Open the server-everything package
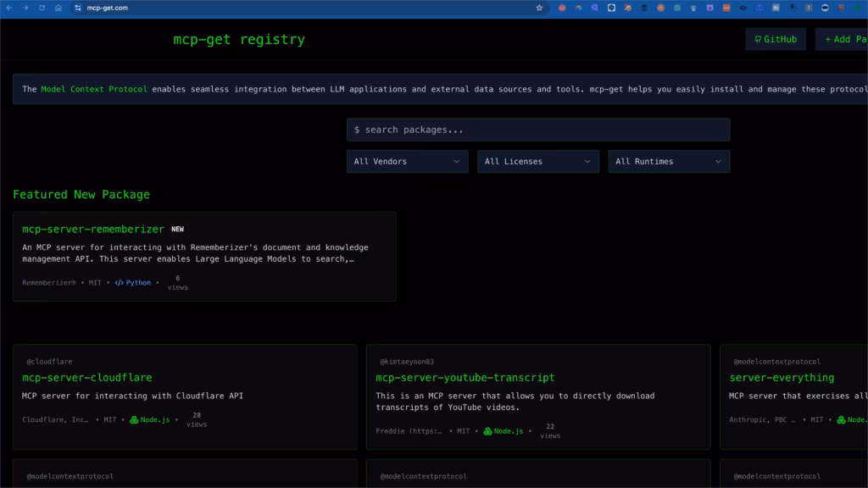Image resolution: width=868 pixels, height=488 pixels. [x=782, y=377]
